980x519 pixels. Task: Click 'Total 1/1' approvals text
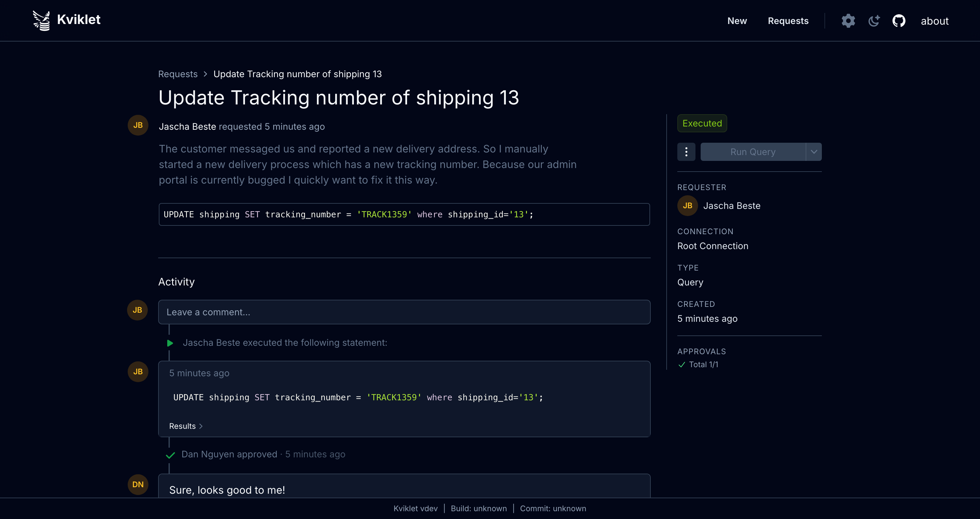pos(704,365)
